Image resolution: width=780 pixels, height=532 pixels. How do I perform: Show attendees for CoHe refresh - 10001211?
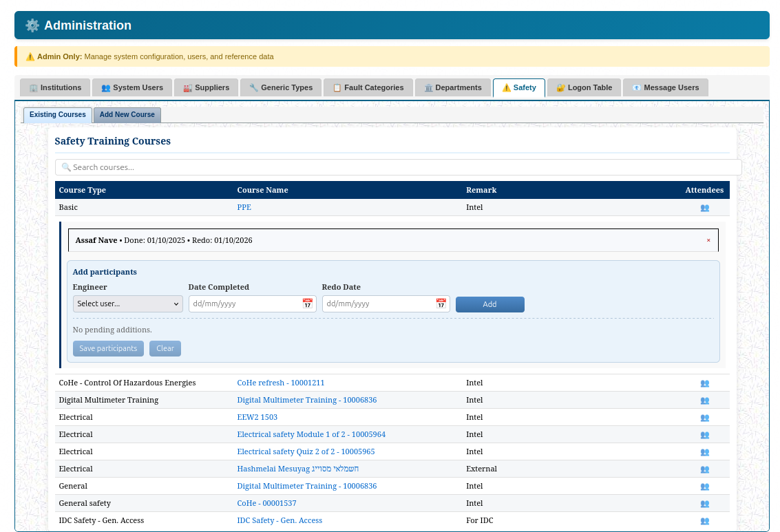click(704, 383)
